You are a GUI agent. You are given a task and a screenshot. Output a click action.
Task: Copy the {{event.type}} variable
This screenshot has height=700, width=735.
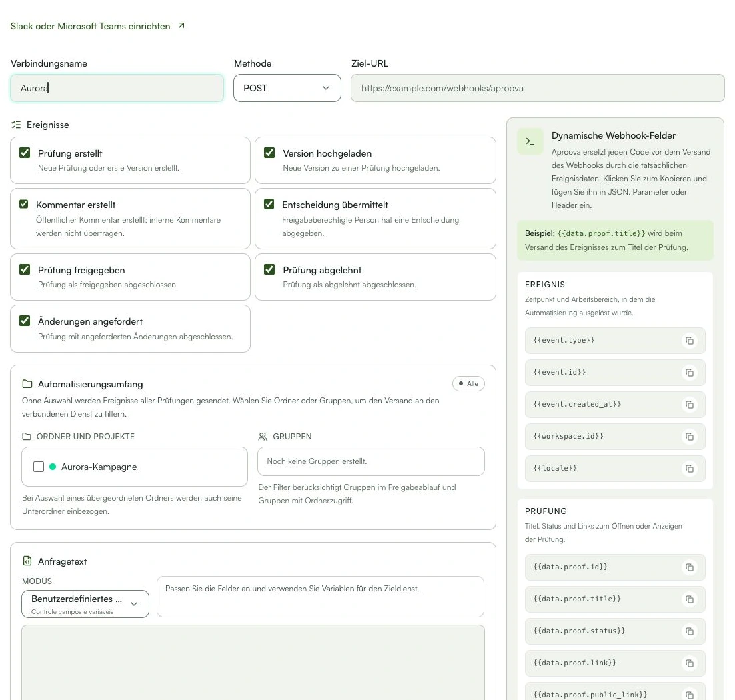pyautogui.click(x=689, y=341)
